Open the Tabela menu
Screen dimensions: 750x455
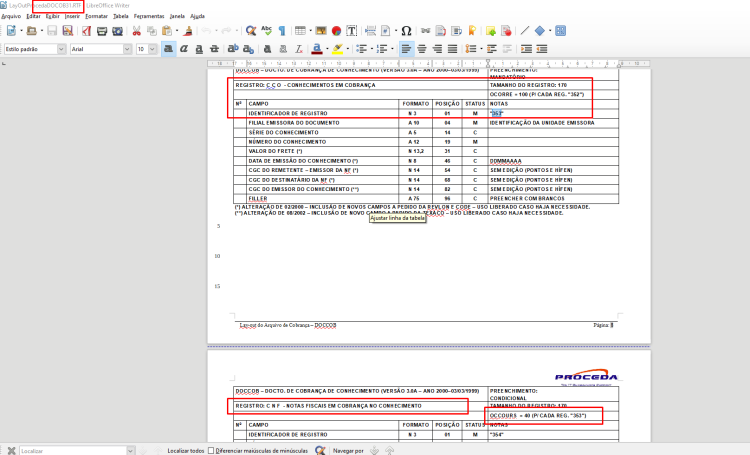(121, 16)
